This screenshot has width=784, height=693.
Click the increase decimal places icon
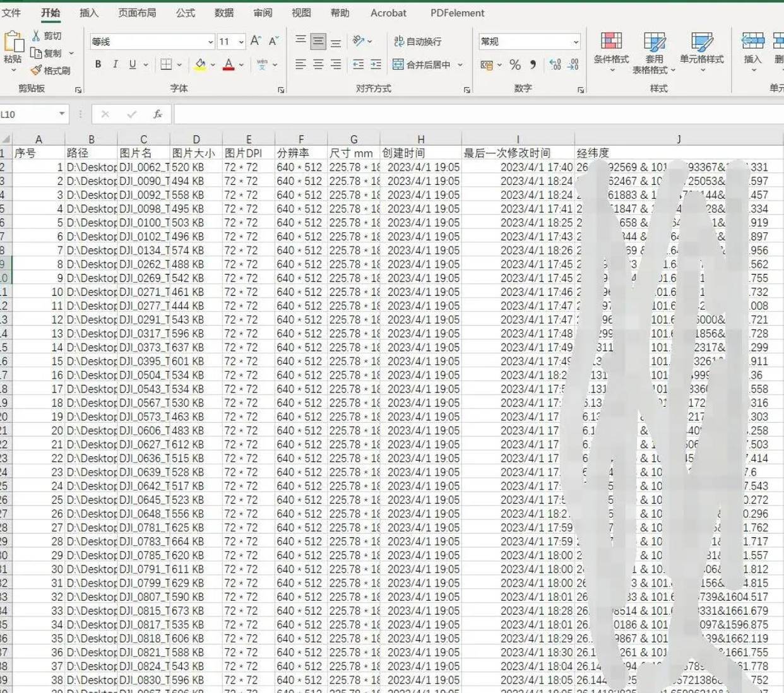555,64
